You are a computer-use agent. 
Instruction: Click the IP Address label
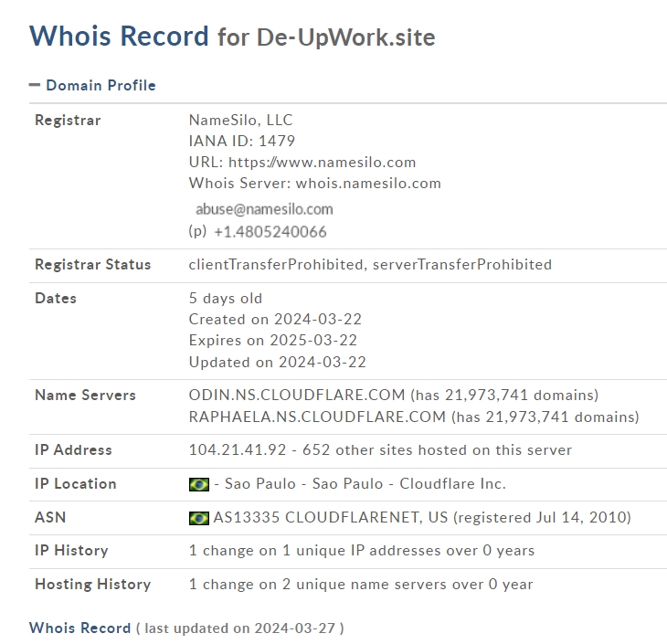coord(73,450)
